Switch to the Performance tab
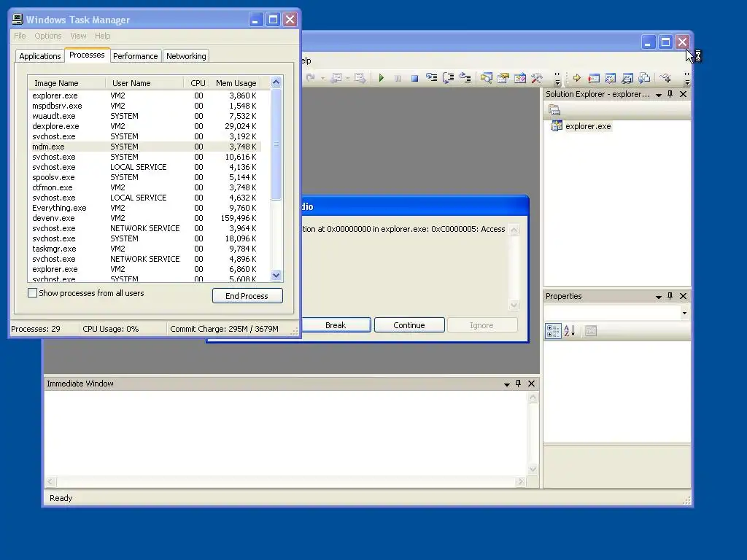This screenshot has height=560, width=747. 135,56
